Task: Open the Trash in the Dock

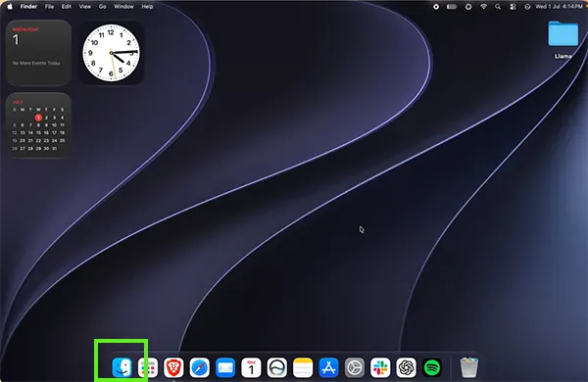Action: pyautogui.click(x=469, y=367)
